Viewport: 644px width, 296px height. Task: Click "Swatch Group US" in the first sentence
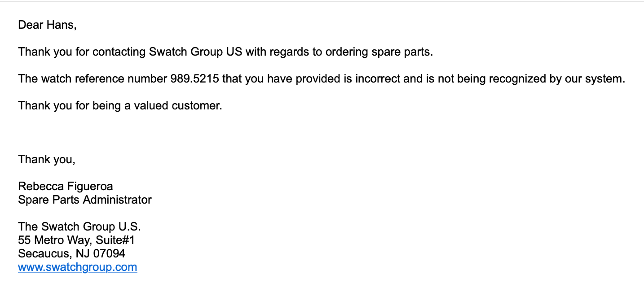[195, 52]
